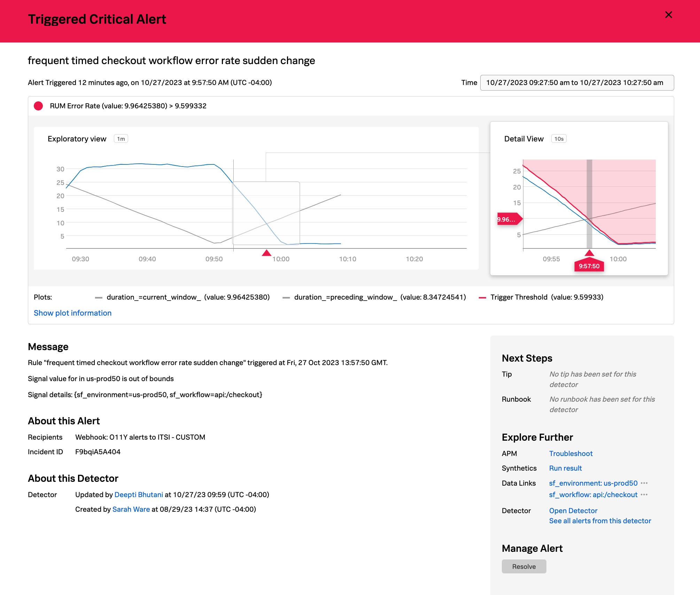The height and width of the screenshot is (595, 700).
Task: Open the APM Troubleshoot link
Action: point(570,454)
